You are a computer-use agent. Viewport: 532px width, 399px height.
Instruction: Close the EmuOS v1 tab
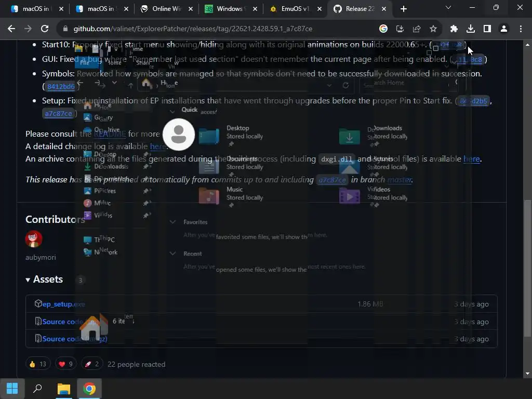tap(320, 9)
